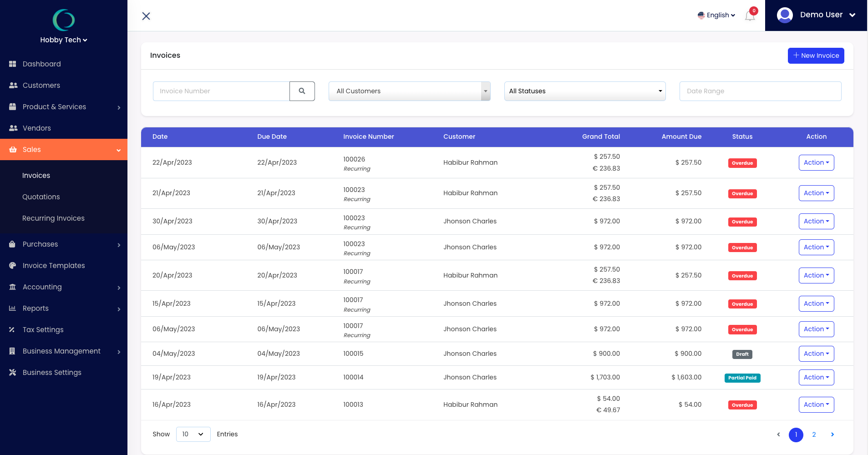Click the invoice search magnifier icon
The height and width of the screenshot is (455, 868).
tap(302, 91)
